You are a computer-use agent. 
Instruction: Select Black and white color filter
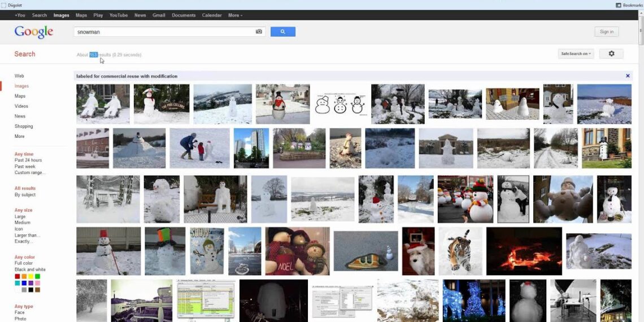30,269
